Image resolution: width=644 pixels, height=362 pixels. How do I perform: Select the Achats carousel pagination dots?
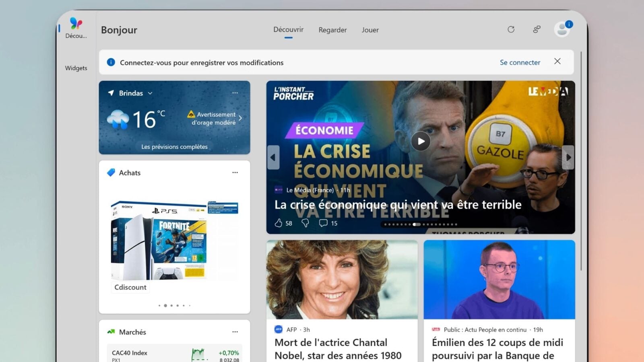pos(174,305)
